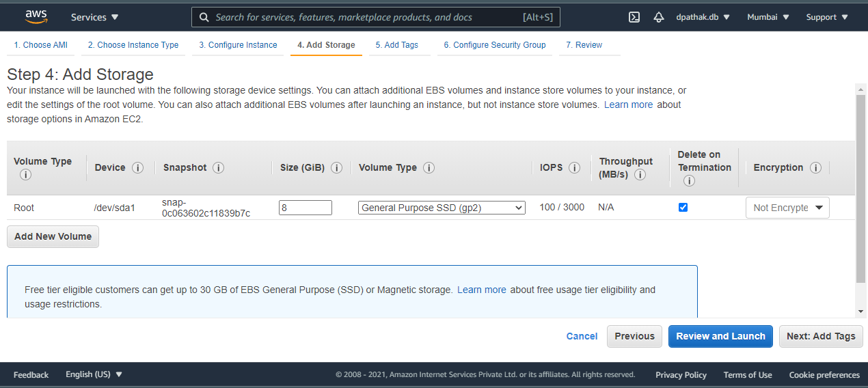Go to the 3. Configure Instance tab
The height and width of the screenshot is (388, 868).
coord(238,45)
